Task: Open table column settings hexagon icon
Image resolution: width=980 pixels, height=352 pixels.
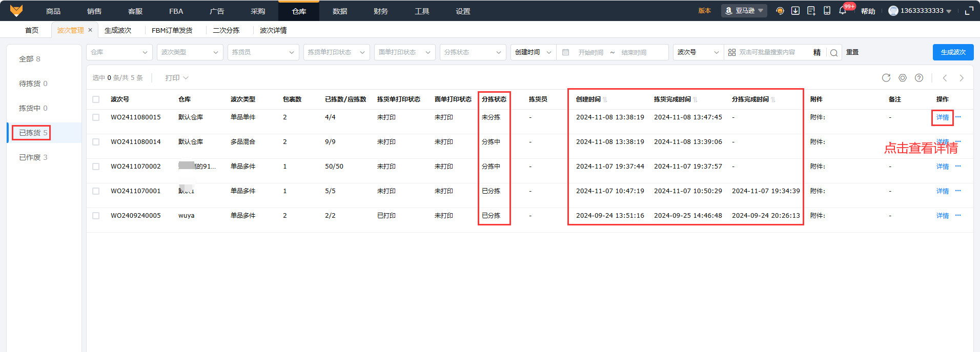Action: (x=903, y=78)
